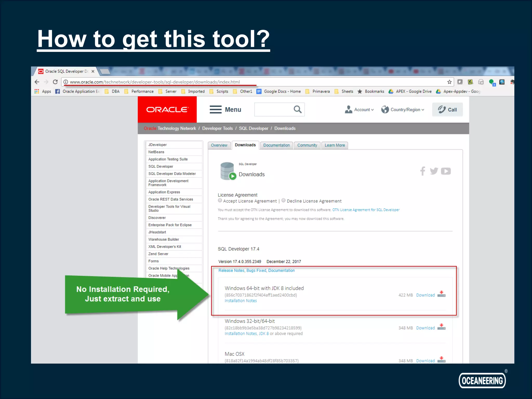Click the green chat extension icon
Viewport: 532px width, 399px height.
[492, 82]
